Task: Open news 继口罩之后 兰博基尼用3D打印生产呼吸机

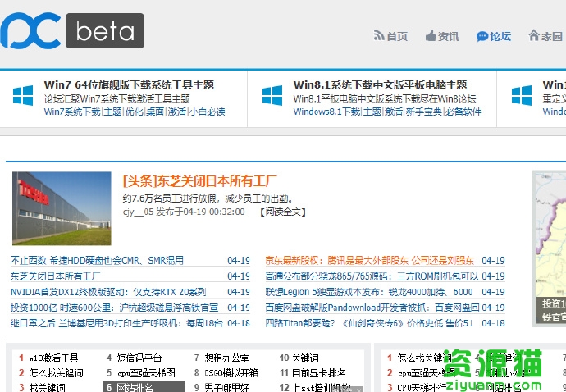Action: [116, 323]
